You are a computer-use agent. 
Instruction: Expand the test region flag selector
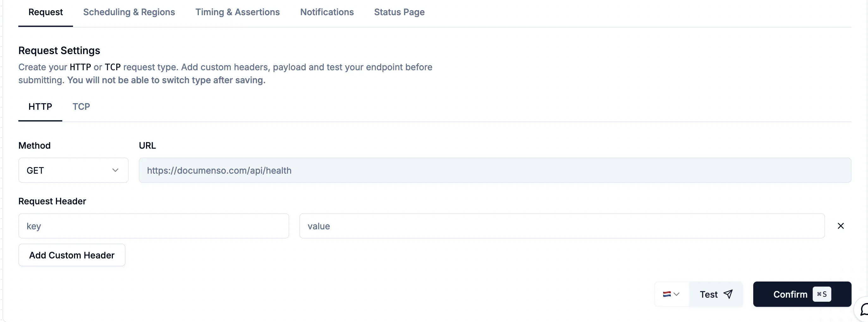coord(677,294)
